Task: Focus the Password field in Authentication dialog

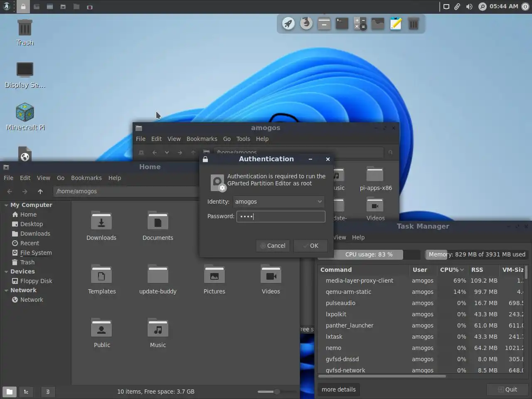Action: [x=281, y=217]
